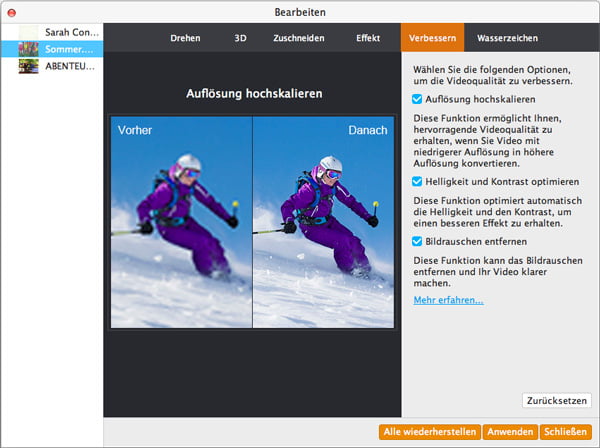600x448 pixels.
Task: Click the Vorher preview image
Action: click(x=181, y=222)
